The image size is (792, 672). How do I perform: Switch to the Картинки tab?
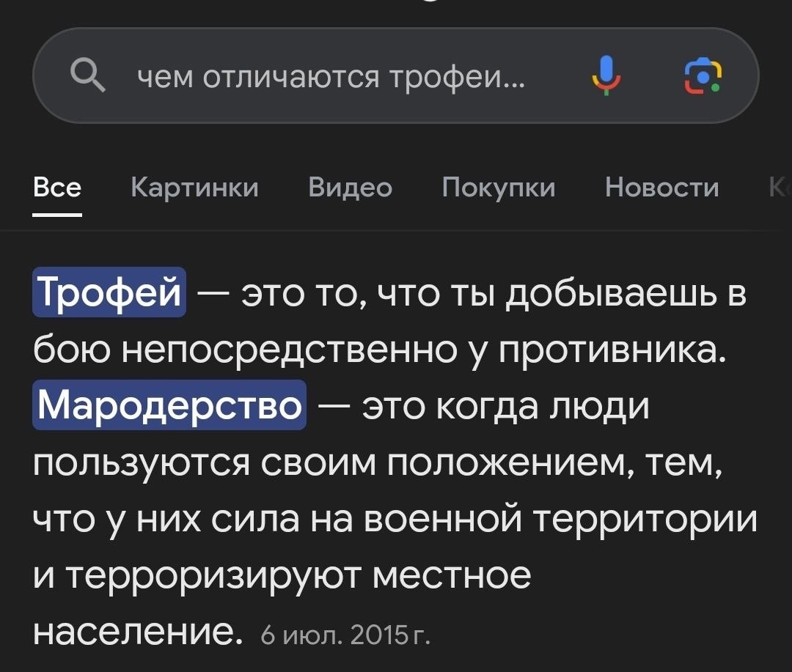pos(194,188)
